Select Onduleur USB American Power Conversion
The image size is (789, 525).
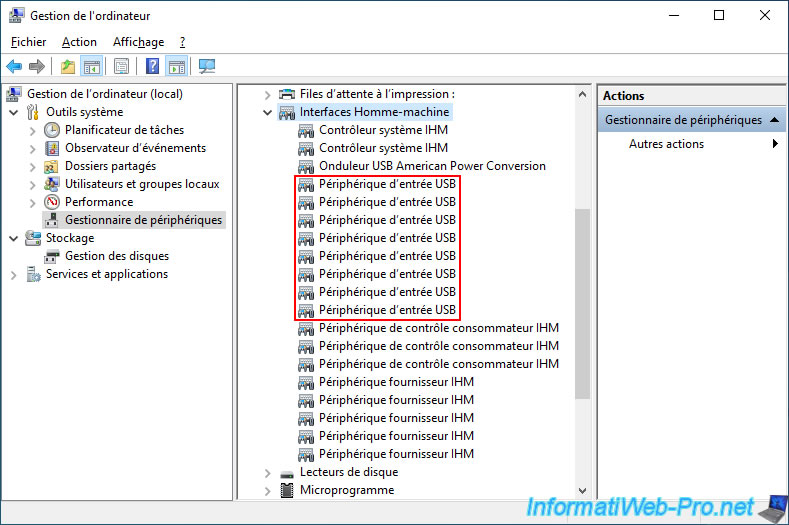tap(432, 166)
